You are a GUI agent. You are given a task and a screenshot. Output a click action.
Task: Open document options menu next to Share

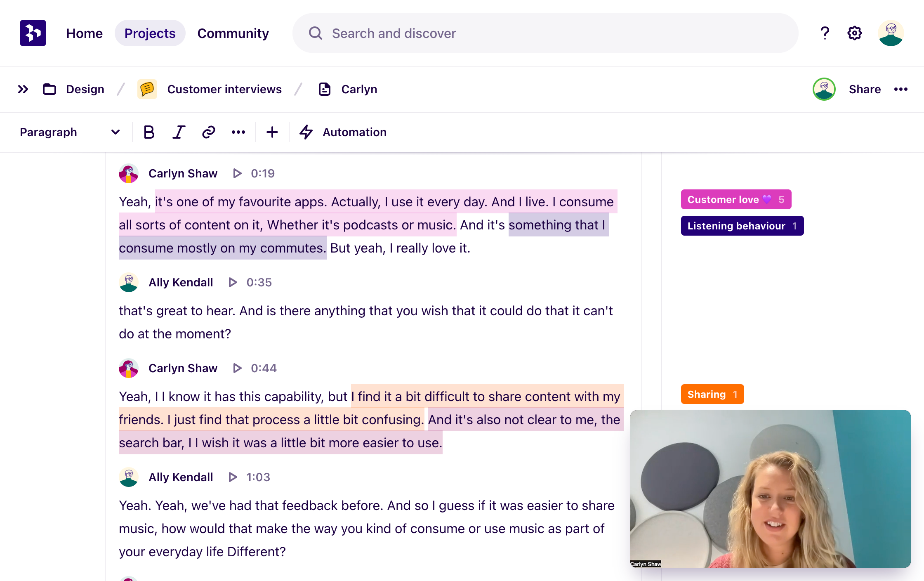(x=901, y=89)
